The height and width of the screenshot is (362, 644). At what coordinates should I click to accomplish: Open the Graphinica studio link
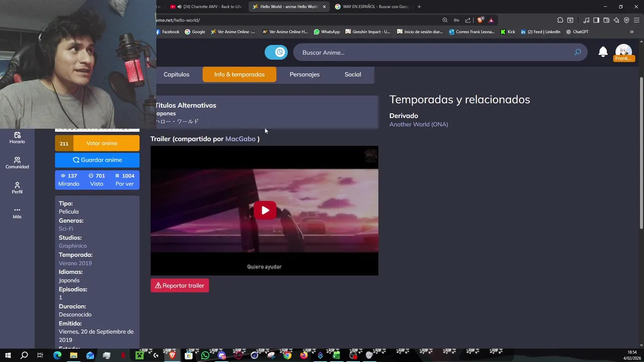click(x=72, y=246)
